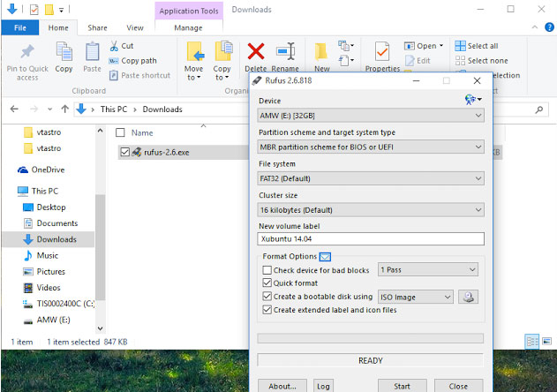
Task: Click the Rufus progress bar
Action: (371, 338)
